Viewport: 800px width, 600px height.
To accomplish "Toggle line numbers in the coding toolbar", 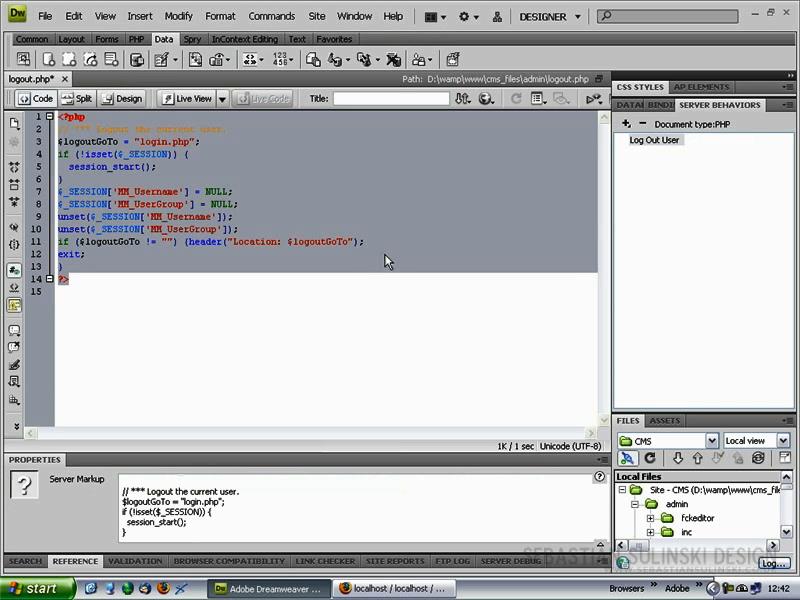I will (14, 270).
